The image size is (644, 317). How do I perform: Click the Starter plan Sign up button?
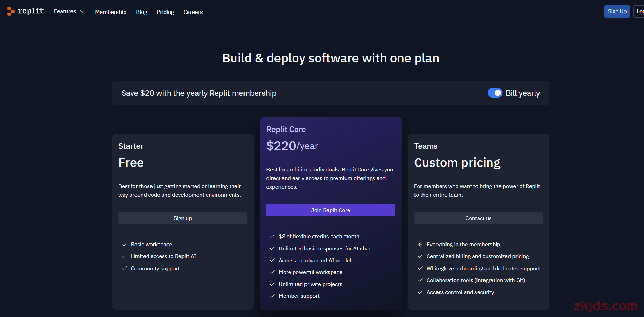[x=183, y=218]
